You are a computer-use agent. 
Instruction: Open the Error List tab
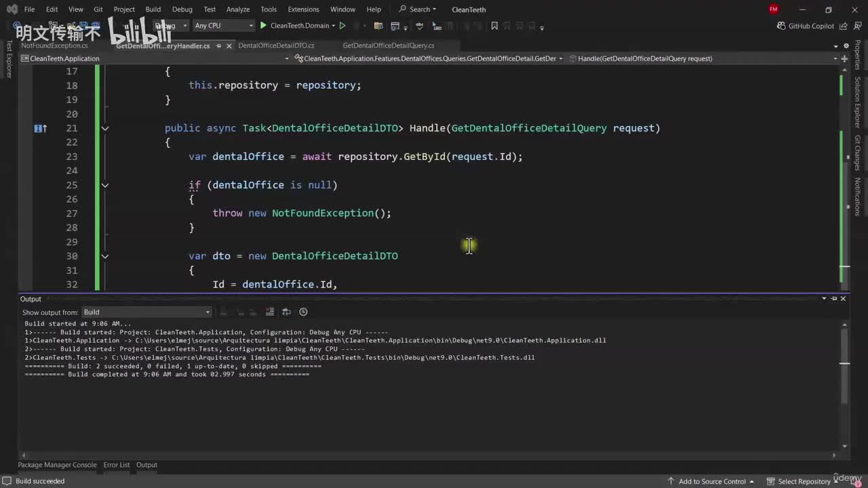tap(117, 465)
